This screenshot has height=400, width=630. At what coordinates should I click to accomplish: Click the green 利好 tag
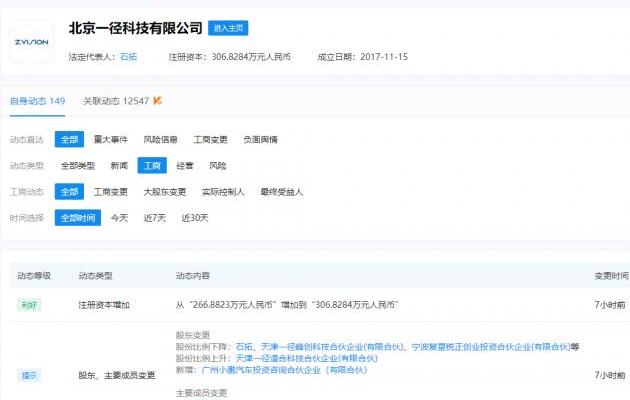click(29, 305)
